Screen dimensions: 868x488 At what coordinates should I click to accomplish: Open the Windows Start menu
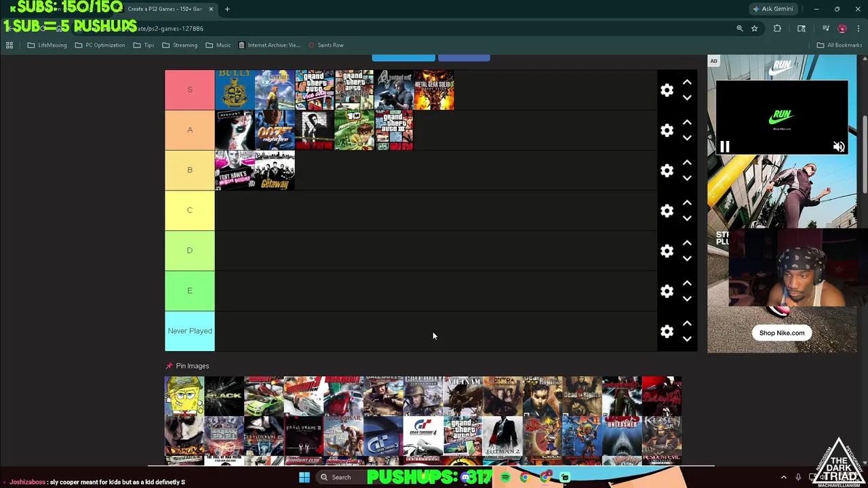(304, 477)
